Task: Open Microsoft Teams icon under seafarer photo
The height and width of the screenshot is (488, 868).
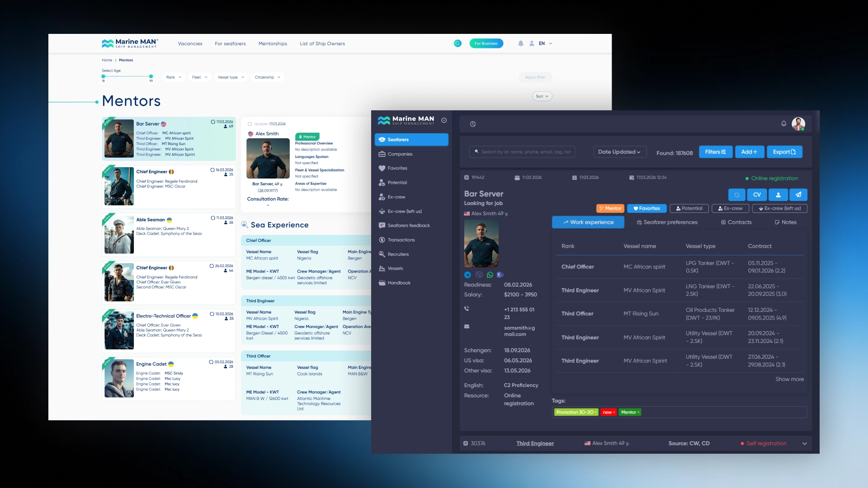Action: point(500,275)
